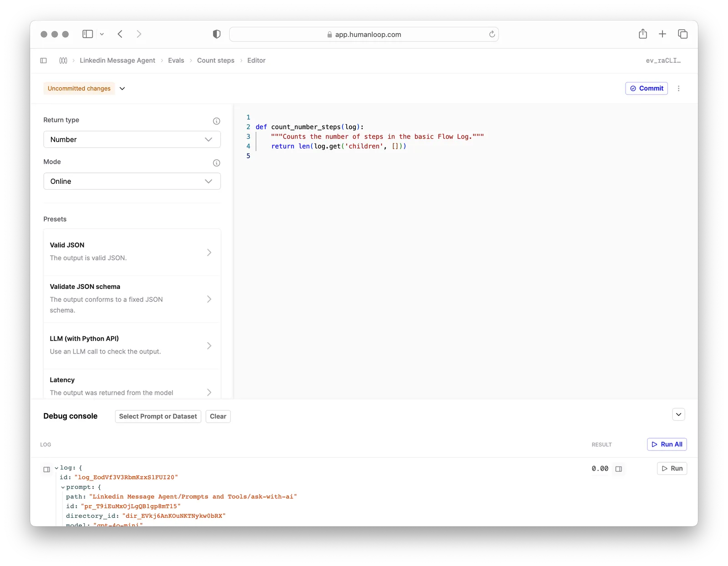Show the Mode info icon
Screen dimensions: 728x566
pos(217,163)
